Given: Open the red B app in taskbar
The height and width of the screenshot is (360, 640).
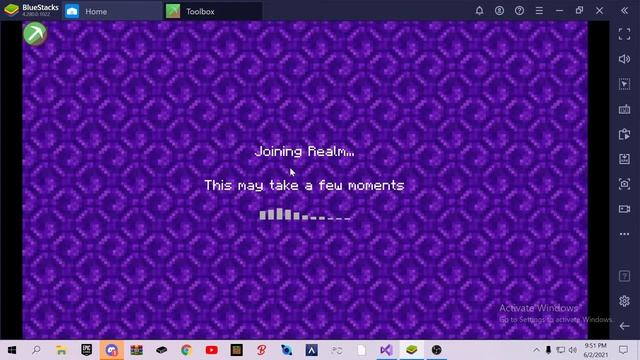Looking at the screenshot, I should click(x=262, y=350).
